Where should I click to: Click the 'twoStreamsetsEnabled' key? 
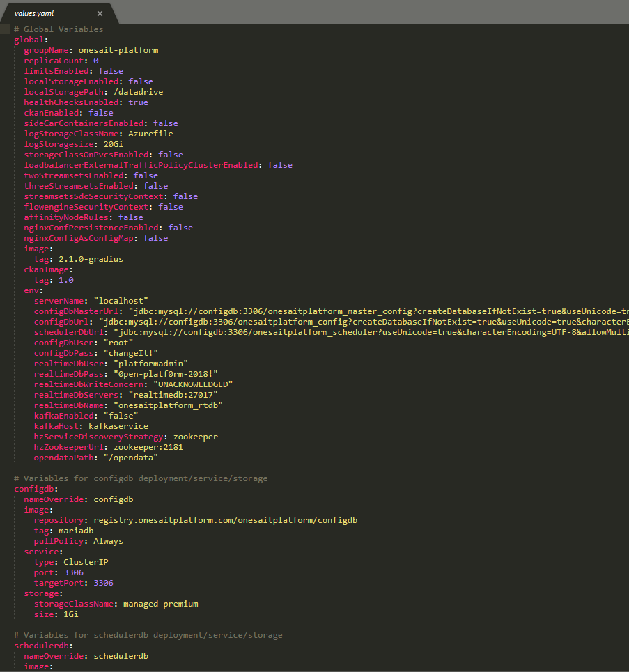[x=74, y=175]
